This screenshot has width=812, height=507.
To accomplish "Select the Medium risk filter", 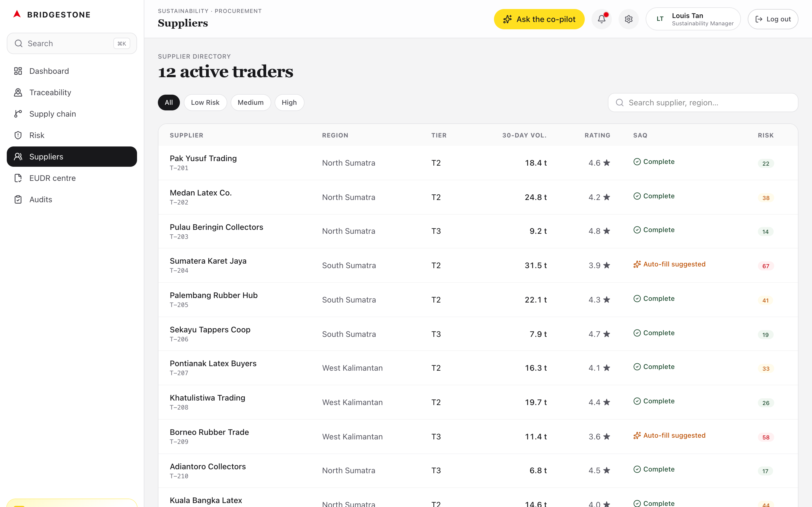I will (x=250, y=103).
